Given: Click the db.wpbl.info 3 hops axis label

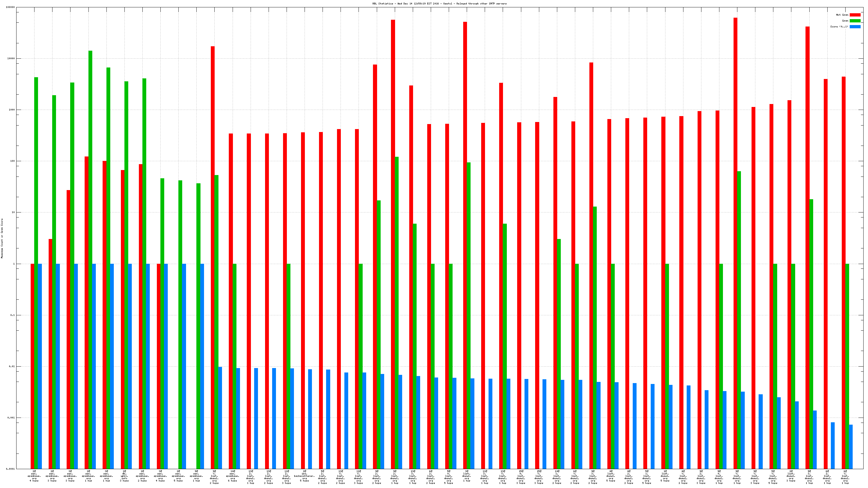Looking at the screenshot, I should click(x=124, y=477).
